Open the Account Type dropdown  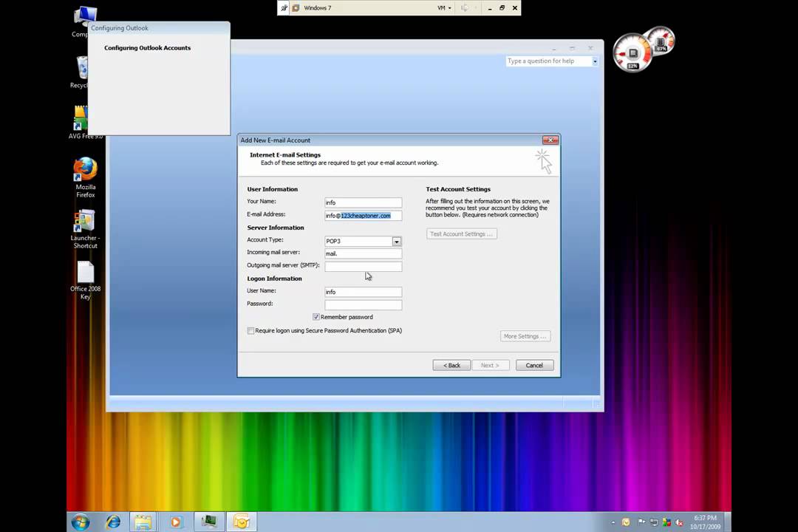pos(397,242)
